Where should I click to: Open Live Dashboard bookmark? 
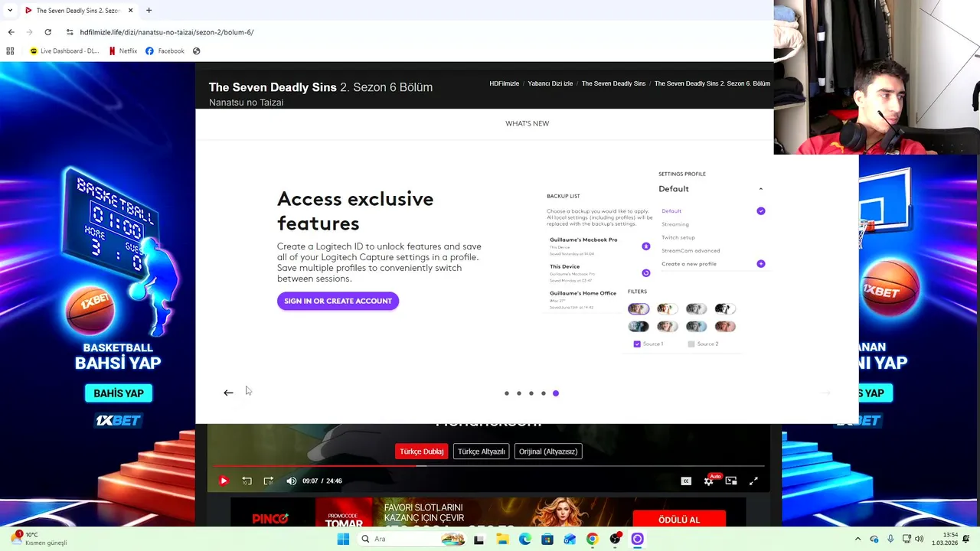tap(64, 51)
